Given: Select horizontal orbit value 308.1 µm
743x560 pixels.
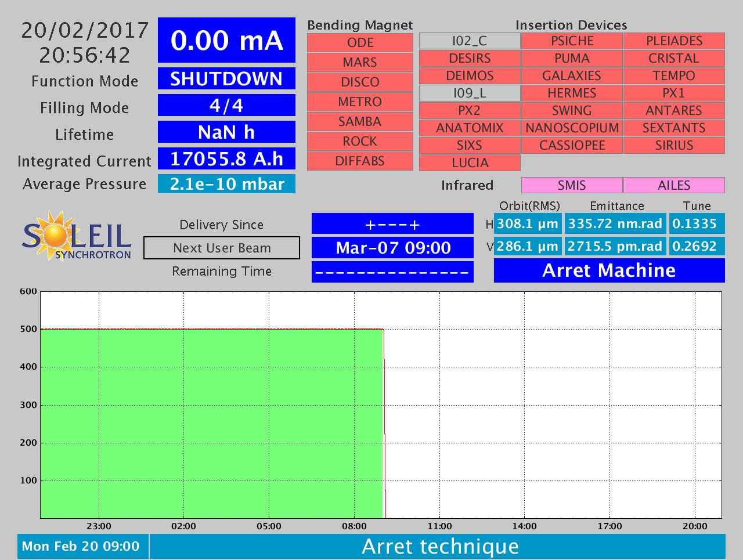Looking at the screenshot, I should point(528,223).
